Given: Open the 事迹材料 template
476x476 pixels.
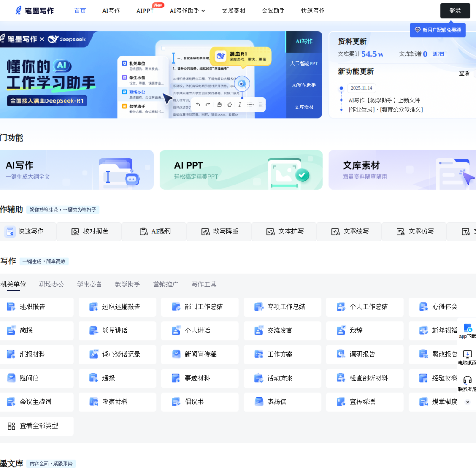Looking at the screenshot, I should 200,378.
